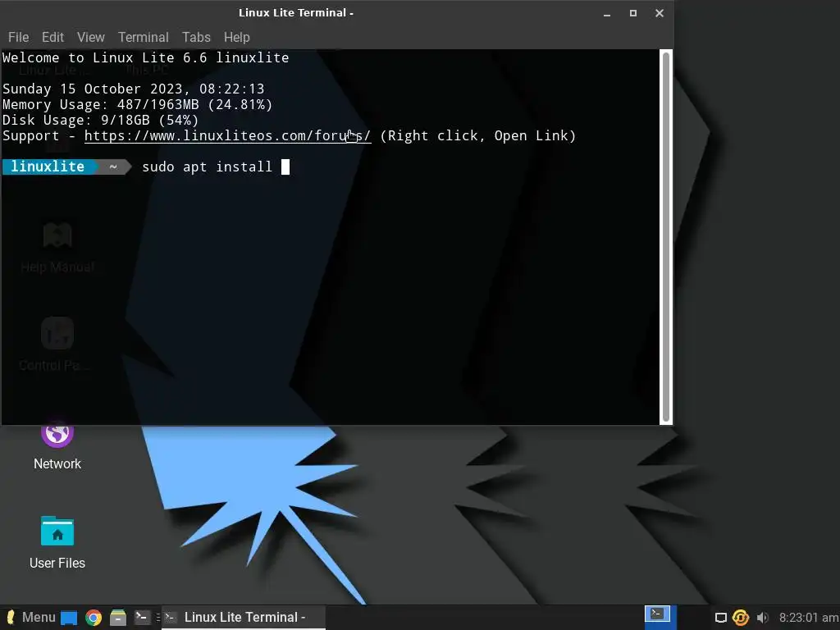Click the taskbar clock showing 8:23:01 am
Viewport: 840px width, 630px height.
click(808, 618)
